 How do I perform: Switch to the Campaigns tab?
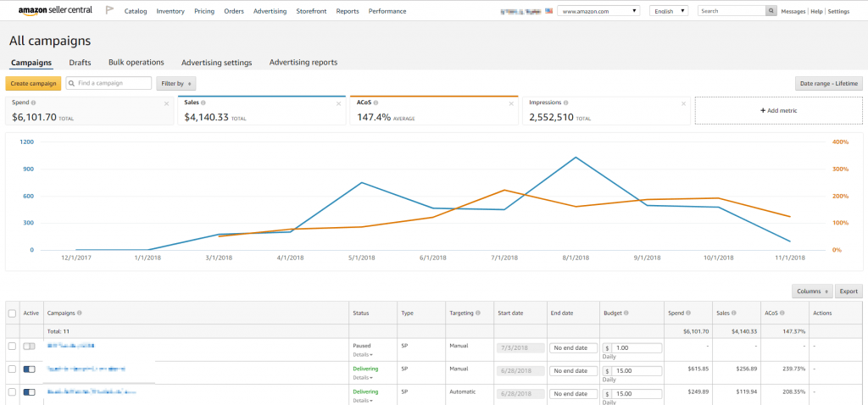click(31, 63)
